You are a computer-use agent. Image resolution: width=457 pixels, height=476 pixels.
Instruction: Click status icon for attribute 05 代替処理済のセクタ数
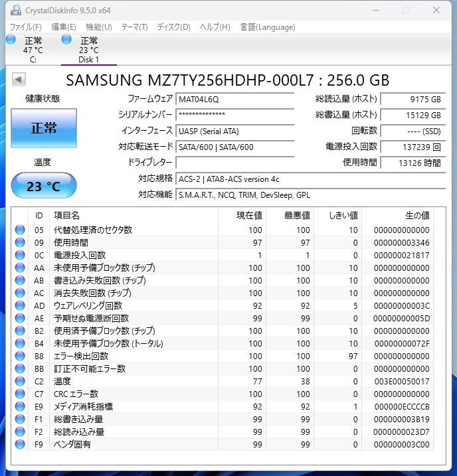(20, 230)
